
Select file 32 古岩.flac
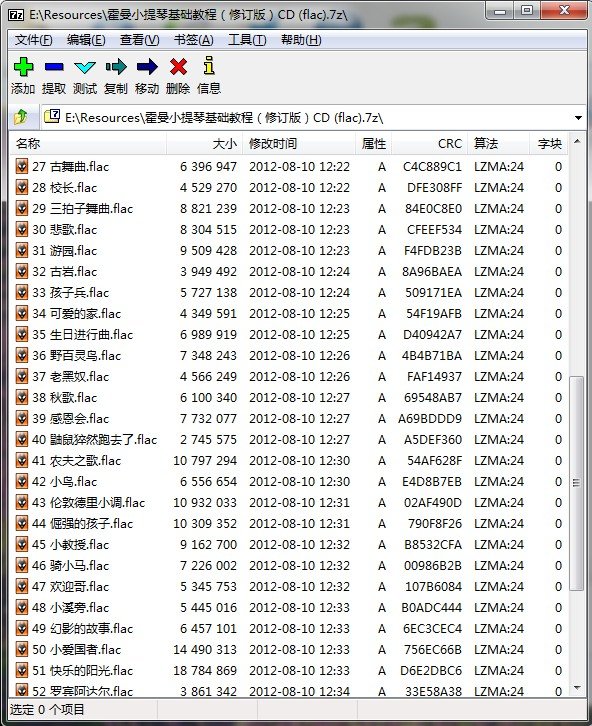click(x=64, y=271)
